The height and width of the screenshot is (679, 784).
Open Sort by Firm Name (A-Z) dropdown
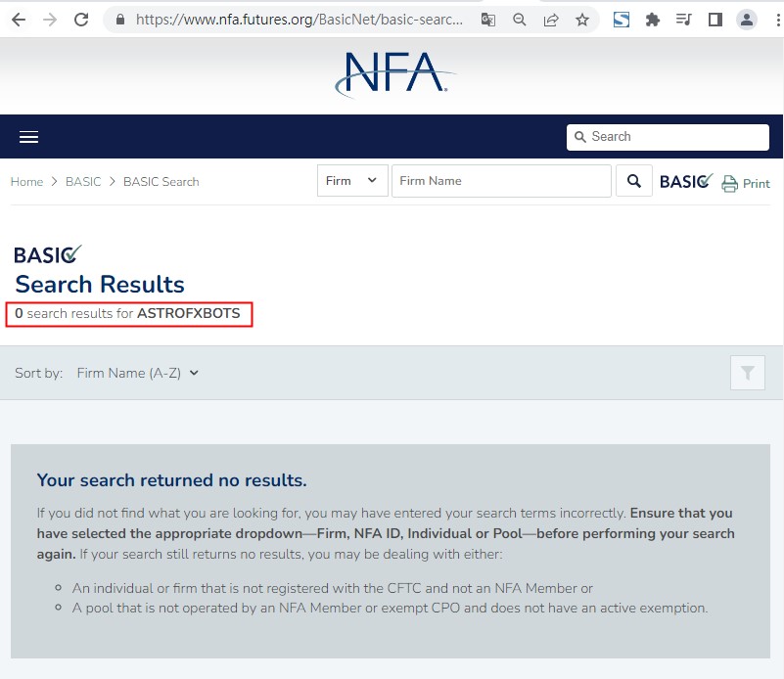pyautogui.click(x=137, y=373)
